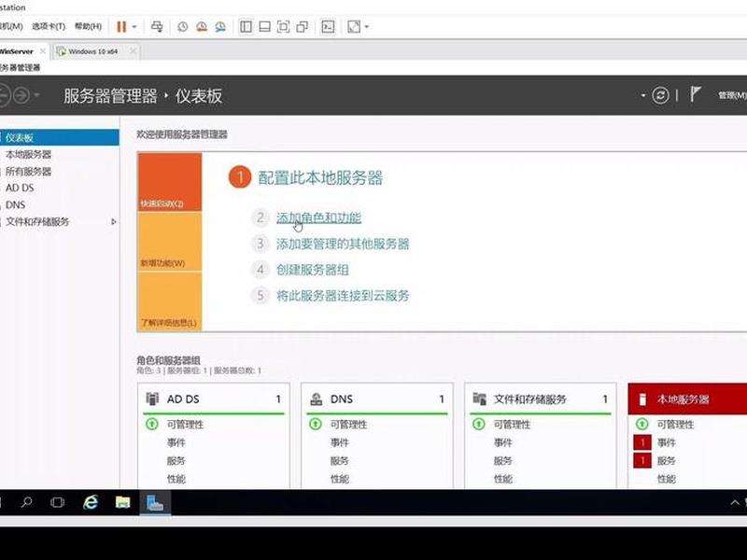Open search from the guest taskbar
The width and height of the screenshot is (747, 560).
coord(27,502)
